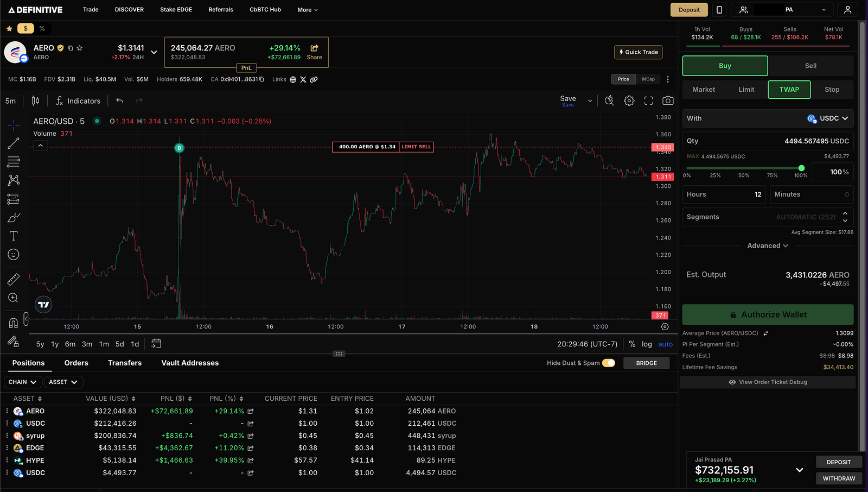
Task: Lock all drawing tools
Action: 14,342
